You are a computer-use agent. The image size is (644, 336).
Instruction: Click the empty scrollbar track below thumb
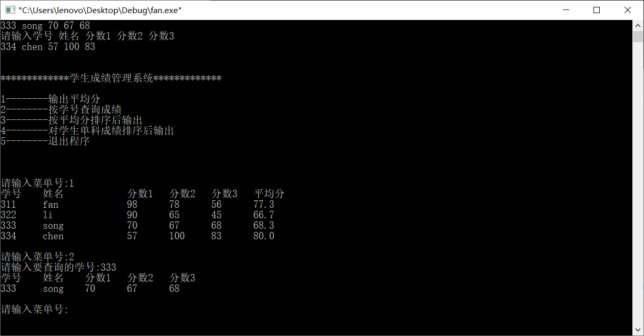tap(638, 184)
